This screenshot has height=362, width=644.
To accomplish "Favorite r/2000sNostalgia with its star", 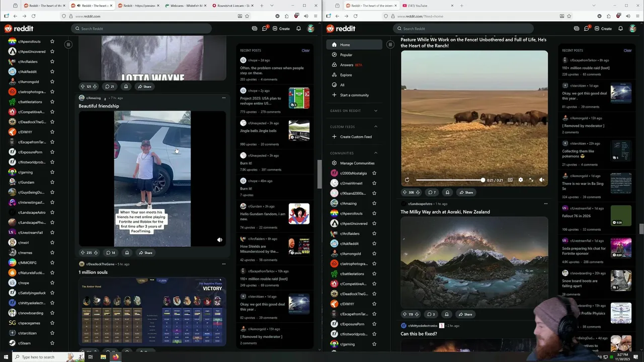I will pyautogui.click(x=374, y=173).
